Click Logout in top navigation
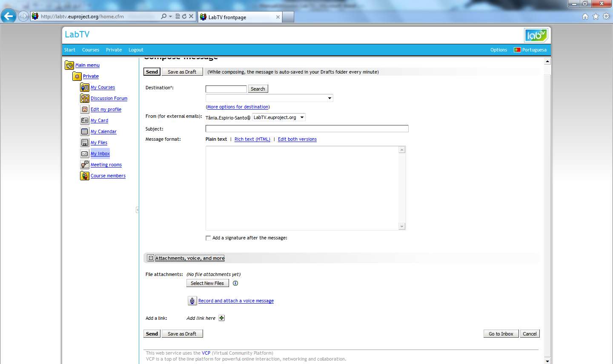 coord(136,50)
